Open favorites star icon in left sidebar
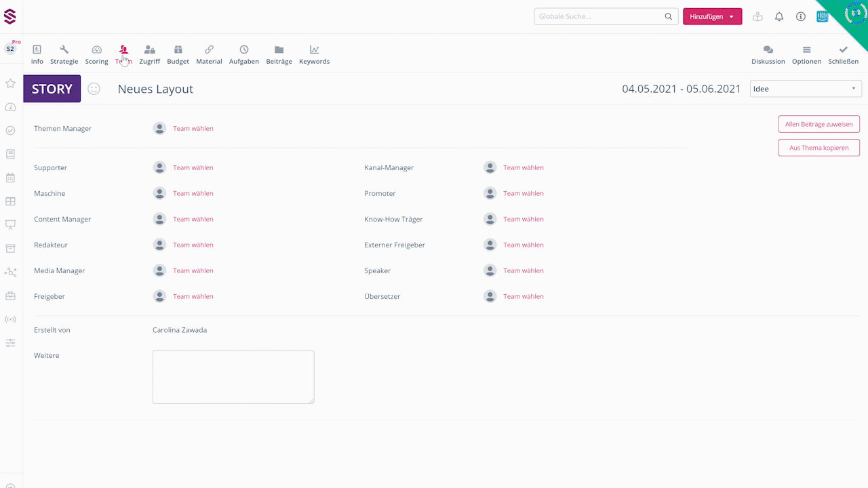The width and height of the screenshot is (868, 488). point(10,83)
